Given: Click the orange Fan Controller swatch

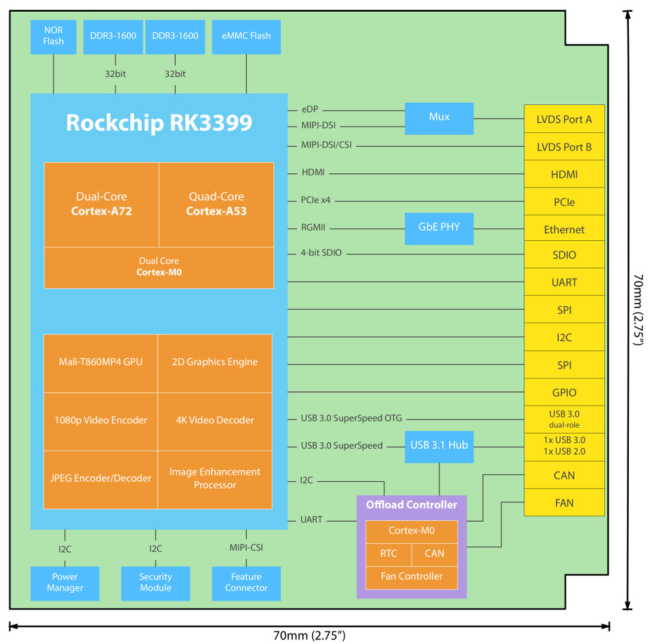Looking at the screenshot, I should tap(411, 578).
